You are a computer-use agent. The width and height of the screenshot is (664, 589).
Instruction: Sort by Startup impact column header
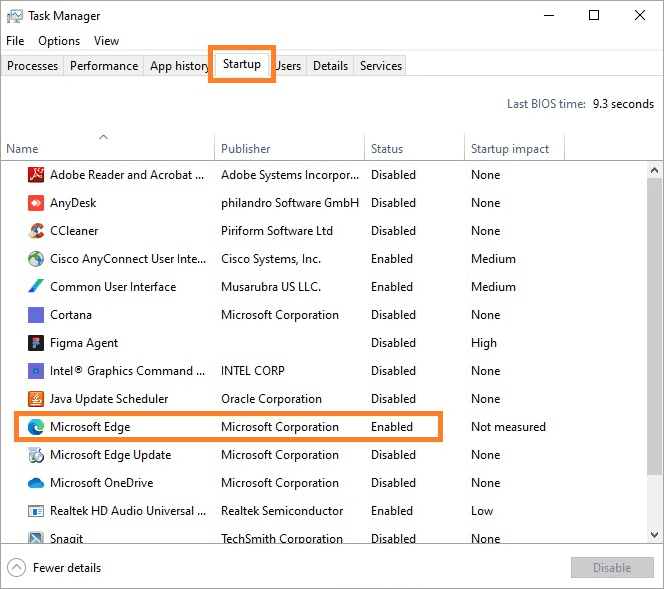point(510,149)
